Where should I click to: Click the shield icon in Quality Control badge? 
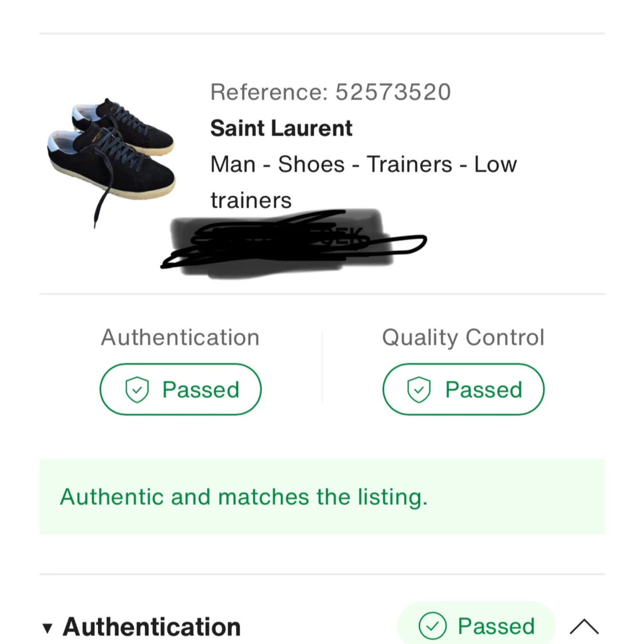(x=419, y=389)
